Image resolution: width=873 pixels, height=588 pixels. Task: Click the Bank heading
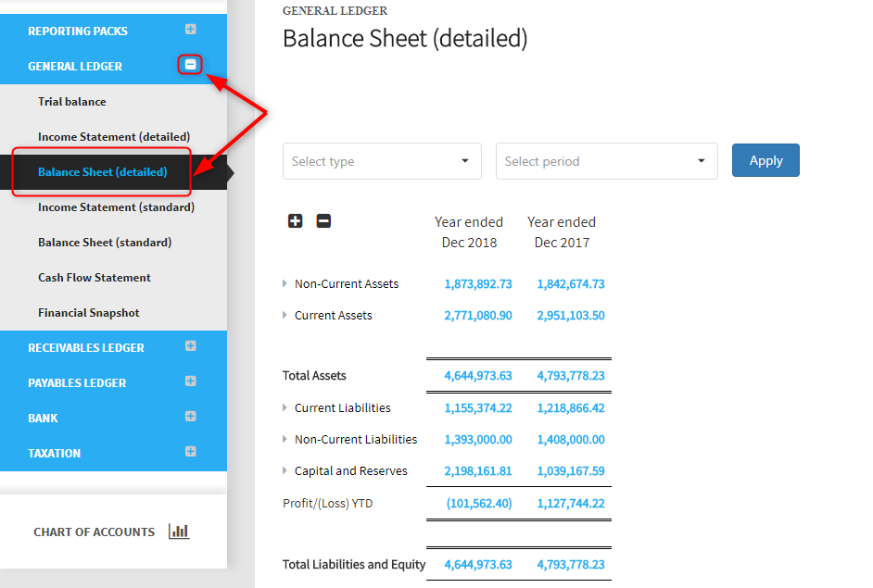click(x=43, y=419)
